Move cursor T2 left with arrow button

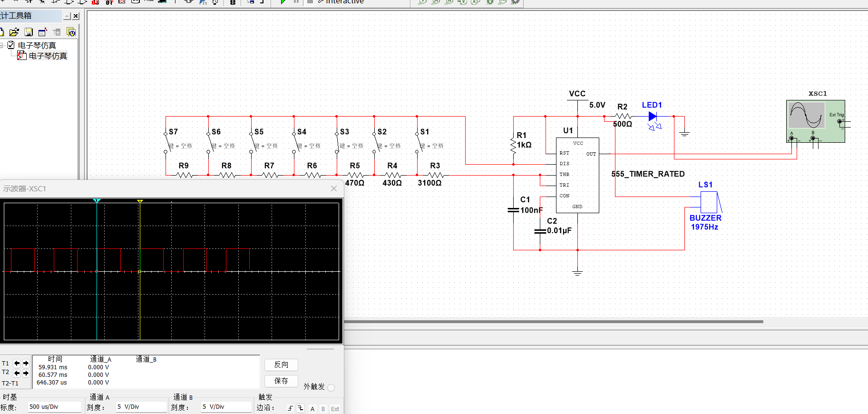(x=17, y=373)
